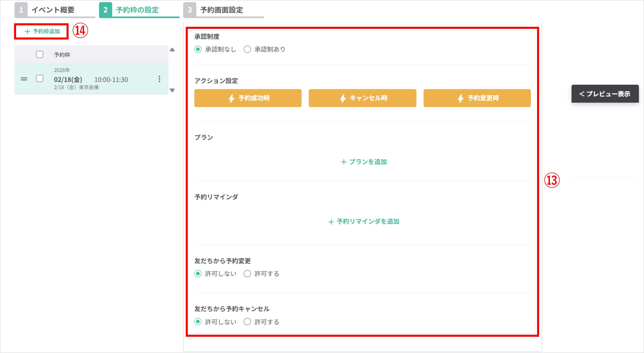This screenshot has width=644, height=353.
Task: Click the list scroll-up arrow
Action: click(172, 49)
